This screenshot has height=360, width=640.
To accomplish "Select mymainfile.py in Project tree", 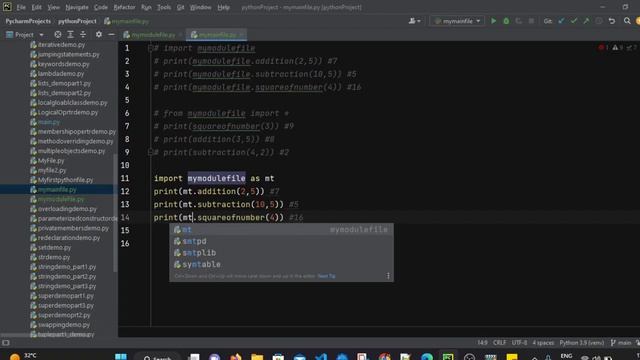I will 57,189.
